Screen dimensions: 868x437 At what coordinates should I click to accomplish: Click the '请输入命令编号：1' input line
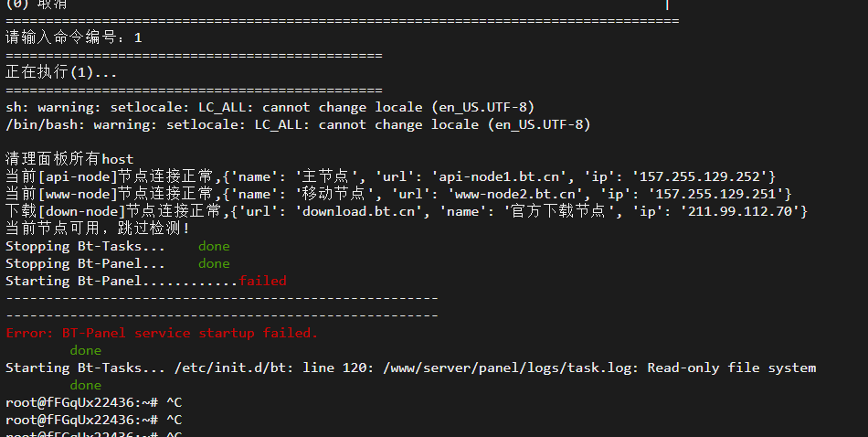pos(74,37)
